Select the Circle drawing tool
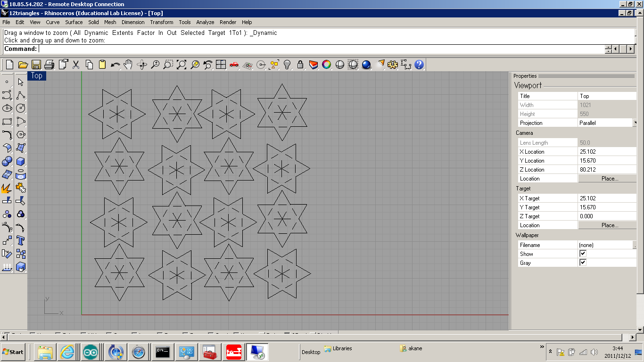Screen dimensions: 644x362 [20, 108]
